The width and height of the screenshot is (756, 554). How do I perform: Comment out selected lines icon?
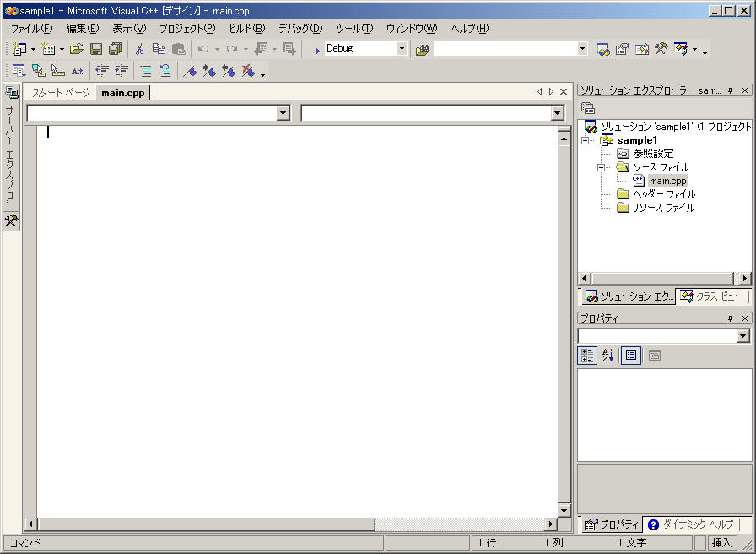click(x=146, y=72)
